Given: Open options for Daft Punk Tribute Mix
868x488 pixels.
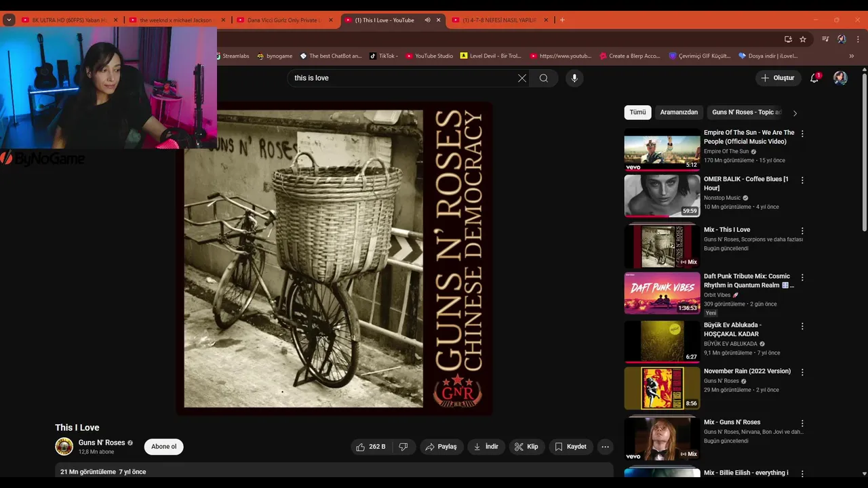Looking at the screenshot, I should (x=802, y=277).
